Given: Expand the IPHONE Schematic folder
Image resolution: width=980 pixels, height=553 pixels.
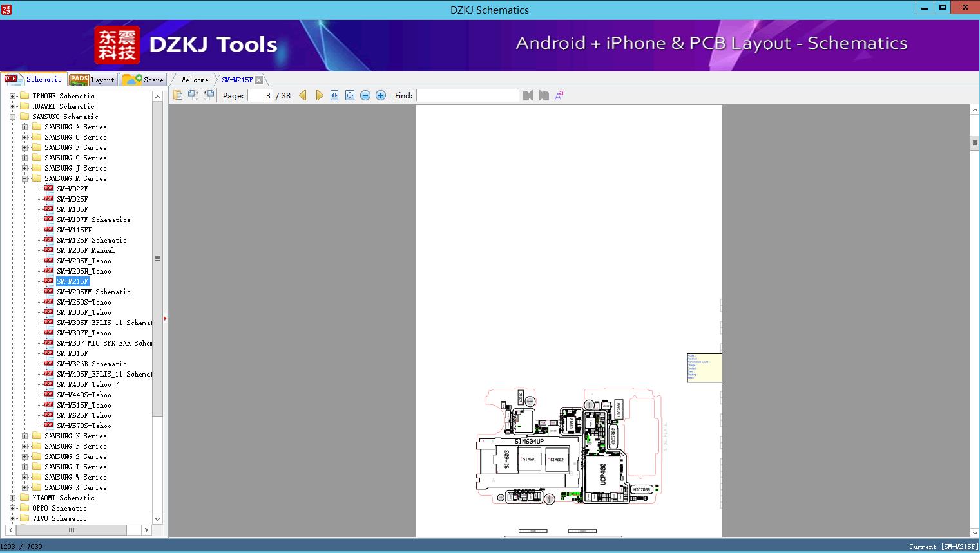Looking at the screenshot, I should coord(12,96).
